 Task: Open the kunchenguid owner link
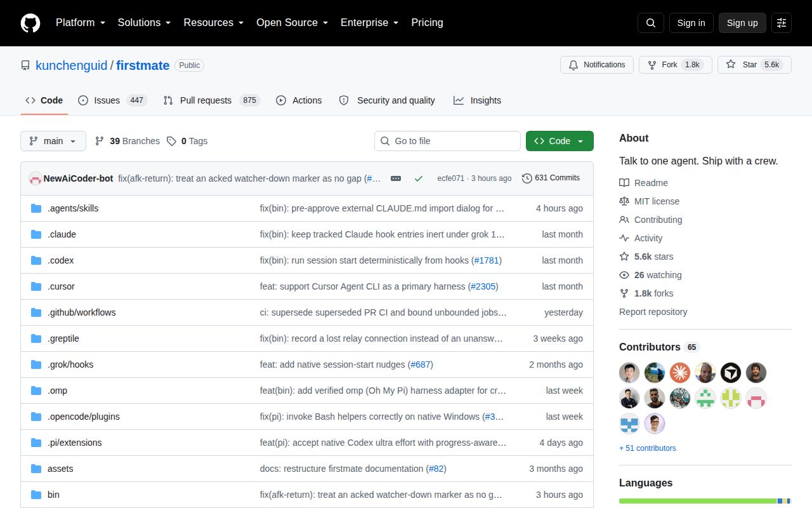tap(72, 65)
